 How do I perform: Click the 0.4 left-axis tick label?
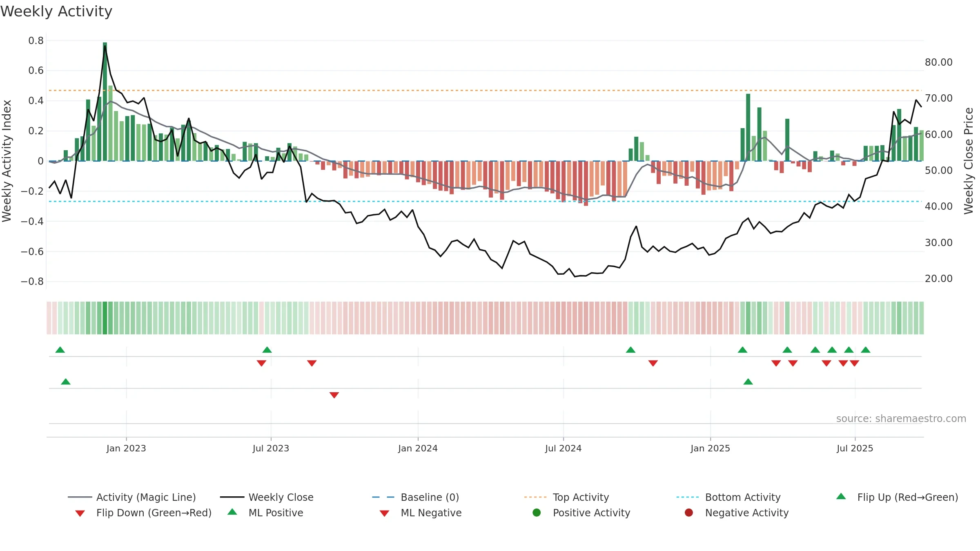pos(36,100)
